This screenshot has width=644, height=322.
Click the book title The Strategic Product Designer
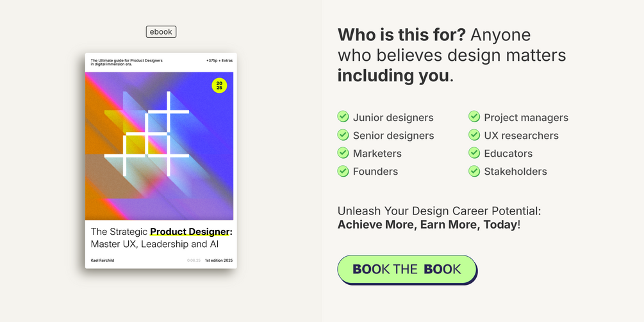(x=161, y=231)
